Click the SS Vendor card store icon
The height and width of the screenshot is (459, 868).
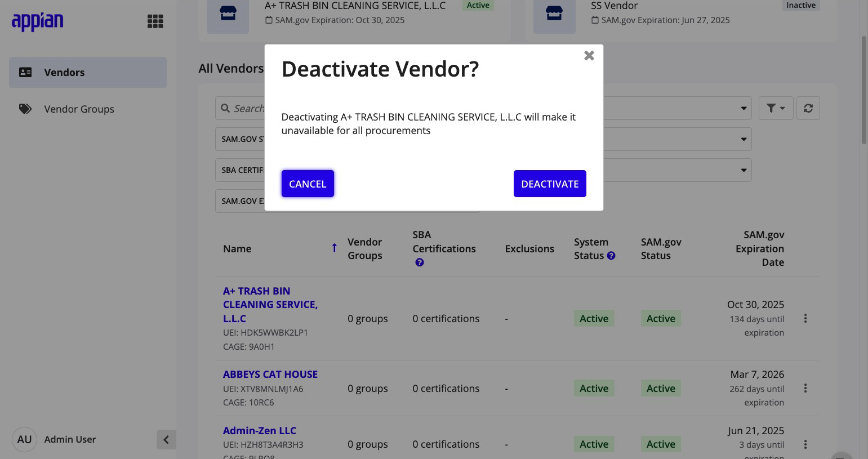pos(554,14)
